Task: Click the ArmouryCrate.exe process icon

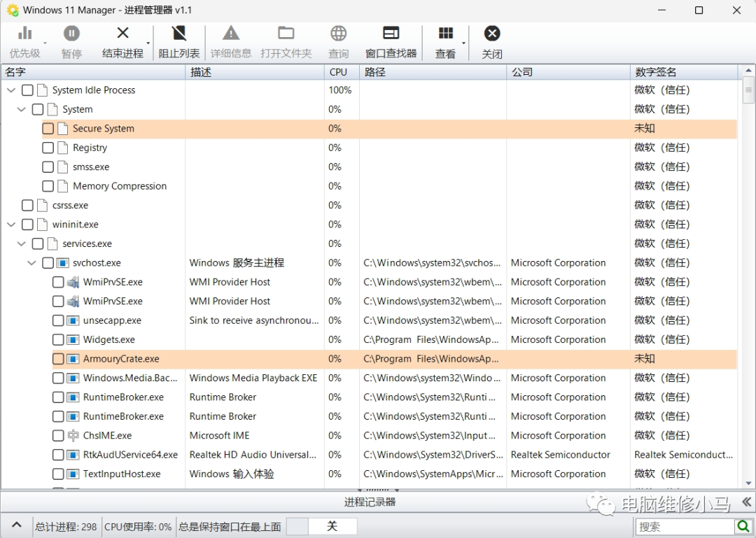Action: click(73, 359)
